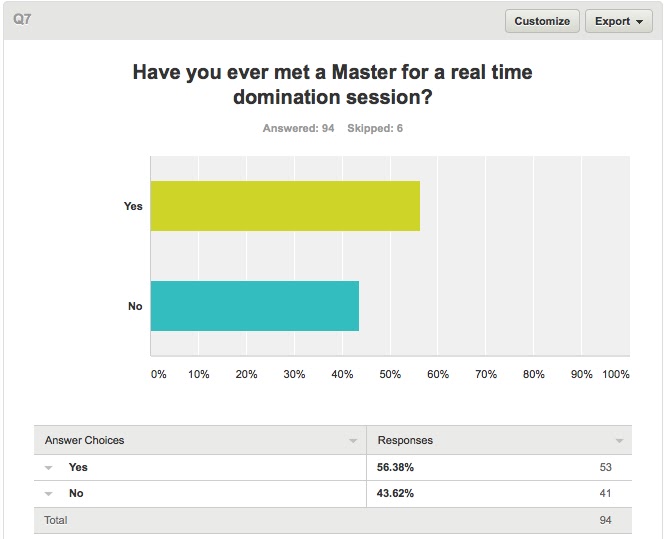Select the teal No bar in chart
Screen dimensions: 668x539
[x=255, y=306]
